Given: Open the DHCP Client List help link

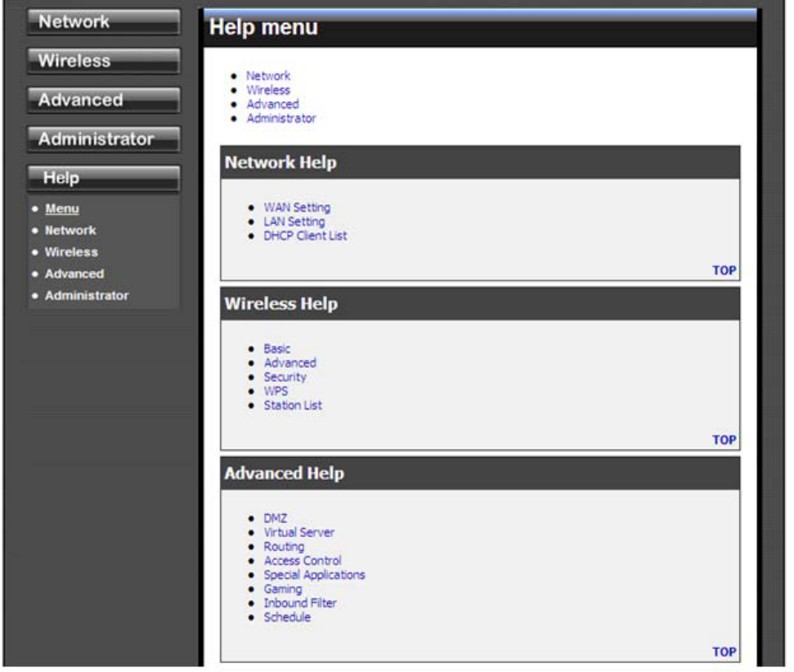Looking at the screenshot, I should point(305,236).
